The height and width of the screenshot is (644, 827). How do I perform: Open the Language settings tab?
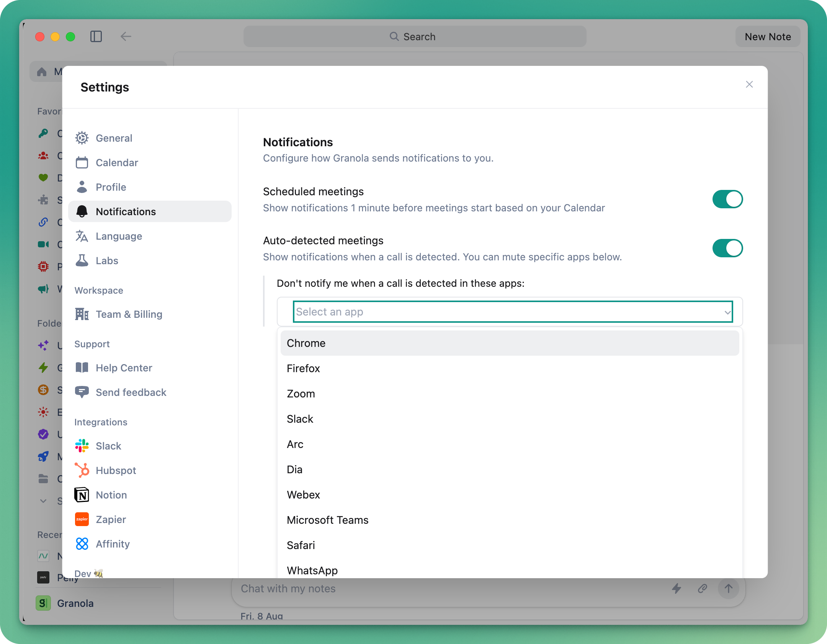pyautogui.click(x=150, y=236)
